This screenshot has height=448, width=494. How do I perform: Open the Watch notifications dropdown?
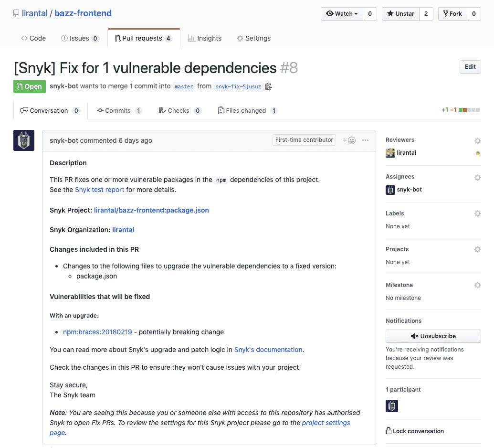click(x=342, y=13)
